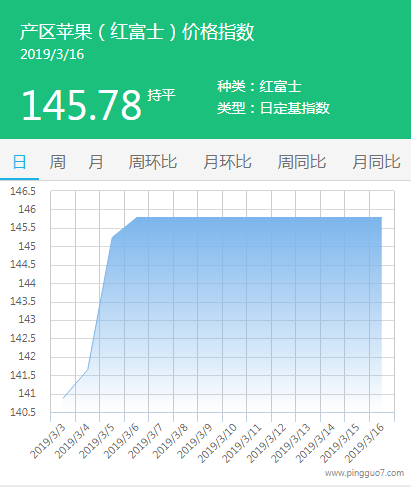The image size is (411, 487).
Task: Open the 月 monthly tab
Action: tap(96, 162)
